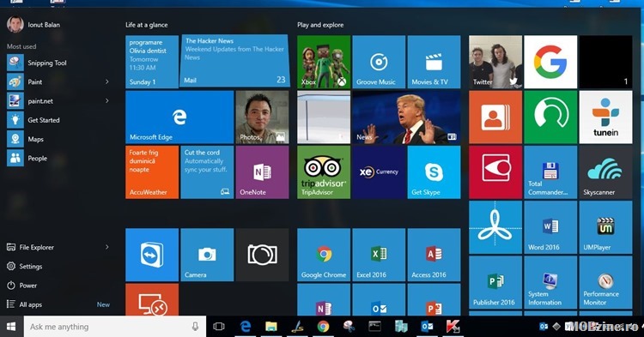Launch the Groove Music tile
Screen dimensions: 644x337
[379, 62]
